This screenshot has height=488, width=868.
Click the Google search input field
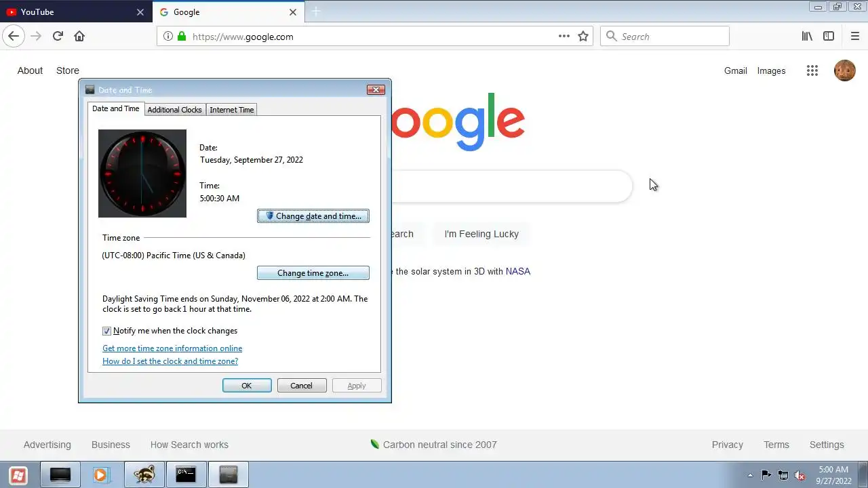click(512, 186)
